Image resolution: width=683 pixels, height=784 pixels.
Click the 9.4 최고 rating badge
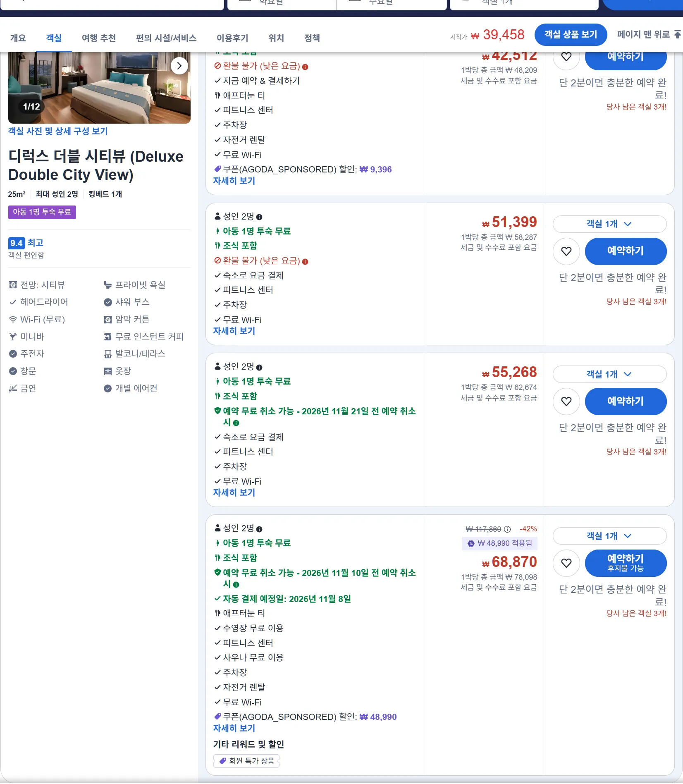pyautogui.click(x=26, y=243)
